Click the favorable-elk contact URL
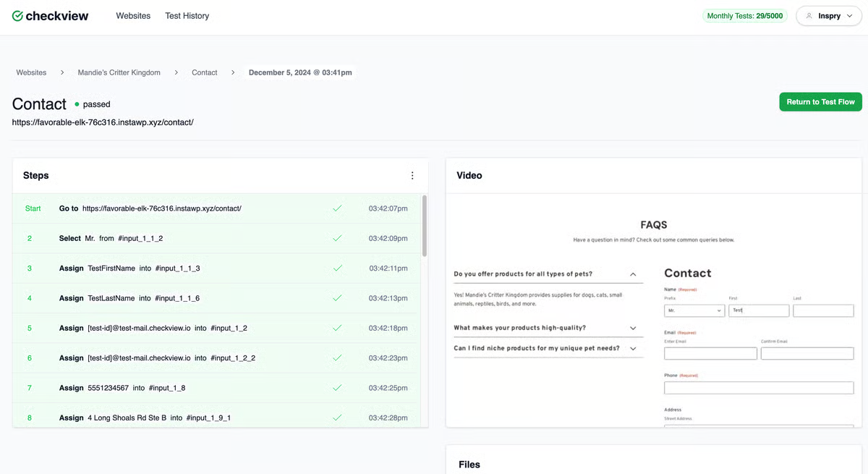The image size is (868, 474). coord(101,122)
